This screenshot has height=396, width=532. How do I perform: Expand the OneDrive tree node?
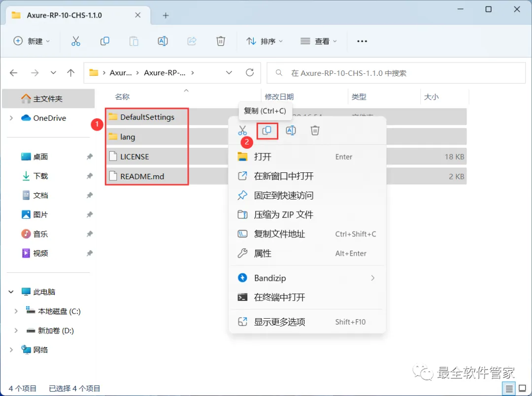[x=11, y=118]
